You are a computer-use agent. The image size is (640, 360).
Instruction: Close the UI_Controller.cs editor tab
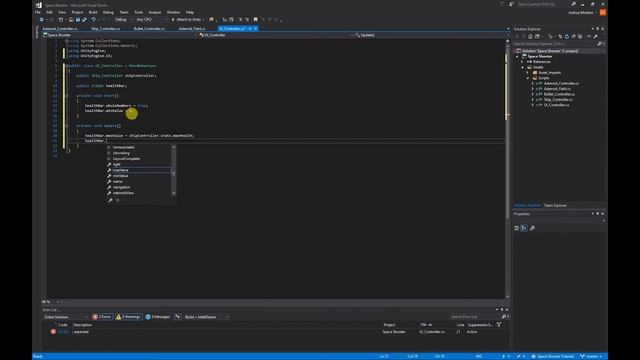point(256,29)
